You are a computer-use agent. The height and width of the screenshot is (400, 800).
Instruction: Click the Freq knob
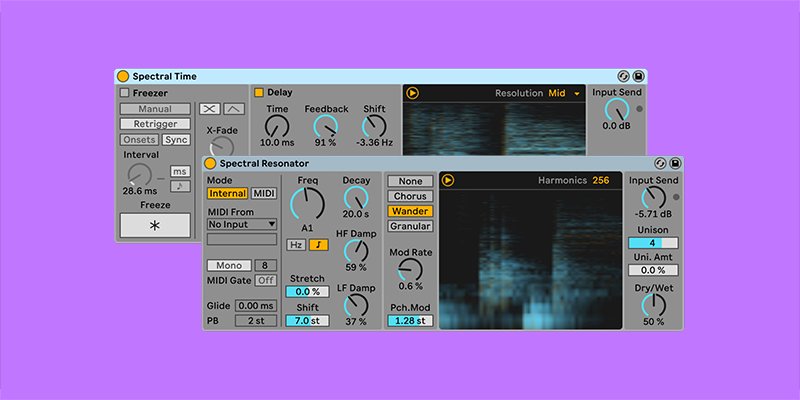pyautogui.click(x=307, y=204)
